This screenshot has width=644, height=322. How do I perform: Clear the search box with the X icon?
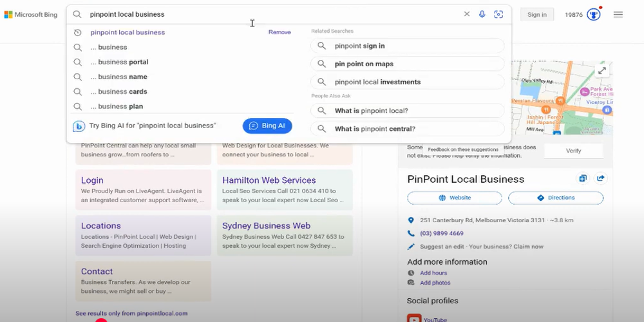[x=467, y=14]
